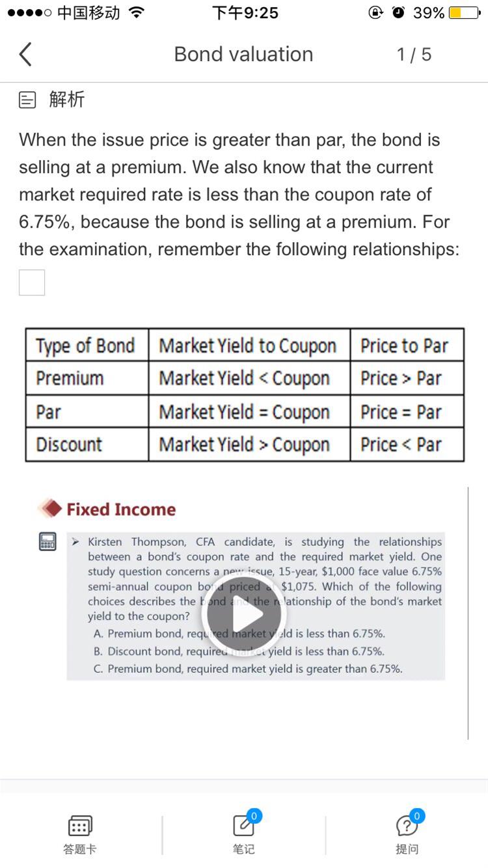The width and height of the screenshot is (488, 868).
Task: Select answer A Premium bond less than 6.75%
Action: tap(239, 633)
